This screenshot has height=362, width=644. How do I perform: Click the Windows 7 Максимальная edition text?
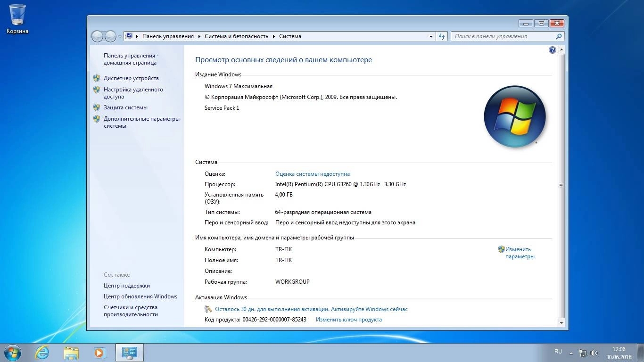pos(239,86)
